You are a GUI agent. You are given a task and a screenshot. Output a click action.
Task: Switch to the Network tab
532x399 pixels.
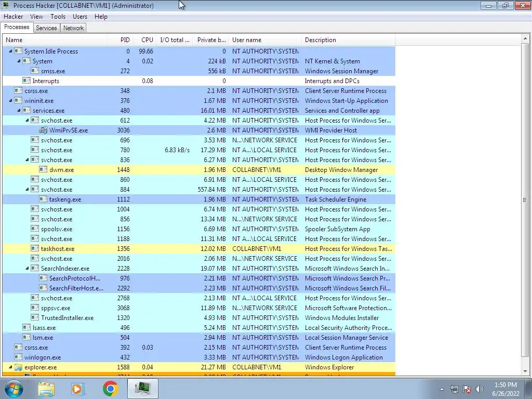[73, 28]
